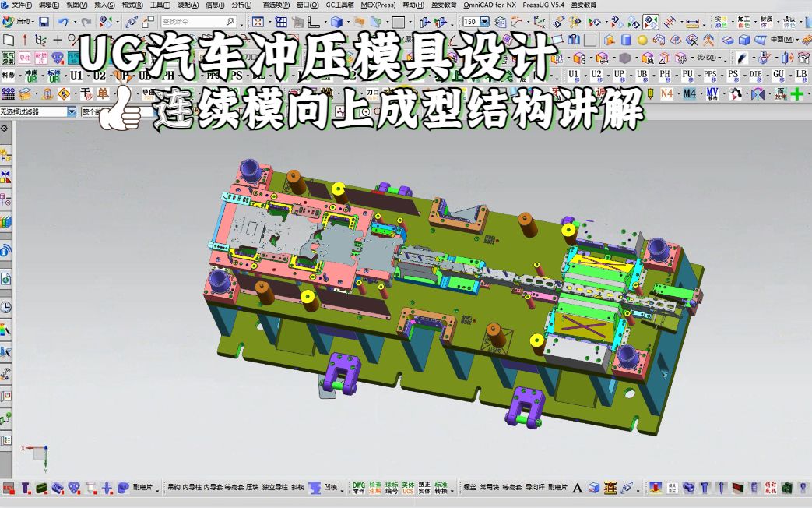
Task: Click the MV 移动 move icon
Action: (712, 93)
